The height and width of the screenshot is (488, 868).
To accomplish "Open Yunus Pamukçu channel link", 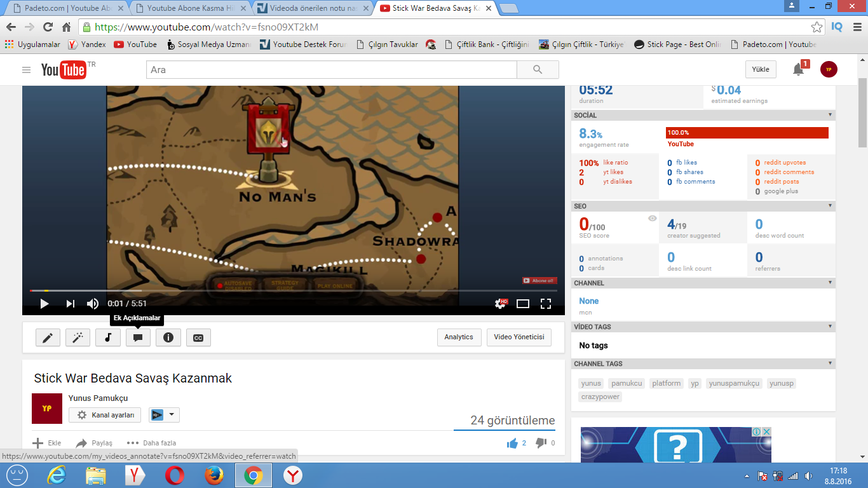I will pos(98,398).
